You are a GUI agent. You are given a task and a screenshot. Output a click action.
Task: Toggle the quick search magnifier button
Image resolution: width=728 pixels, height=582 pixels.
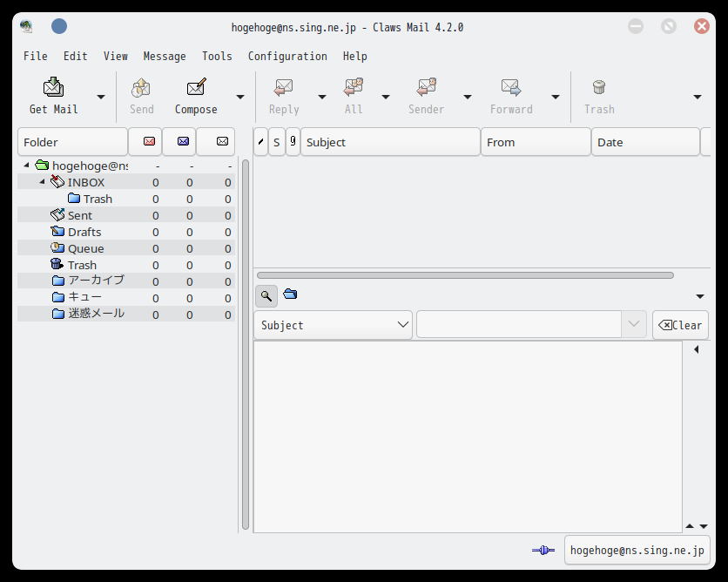click(x=266, y=296)
